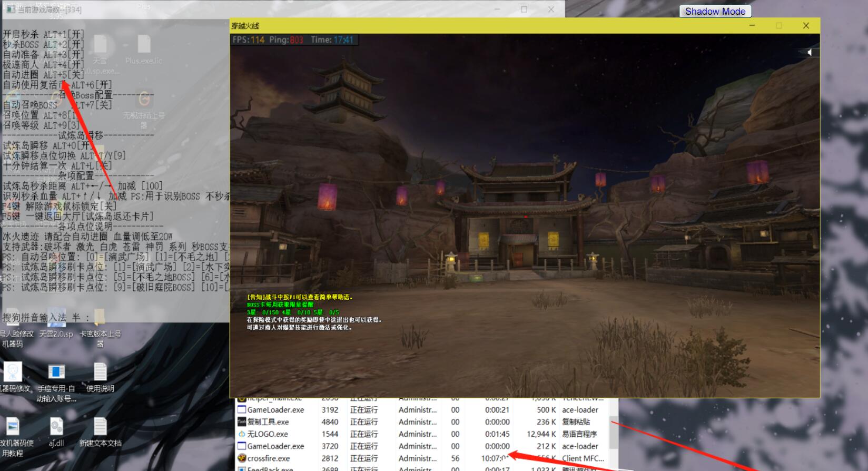Minimize the 穿越火线 game window

(752, 25)
